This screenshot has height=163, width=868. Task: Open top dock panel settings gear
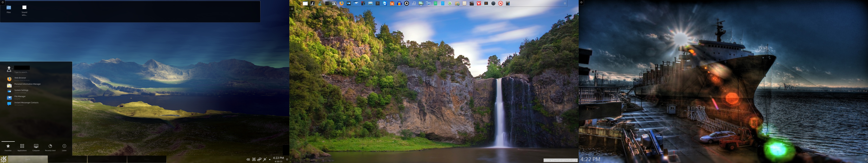click(x=565, y=3)
